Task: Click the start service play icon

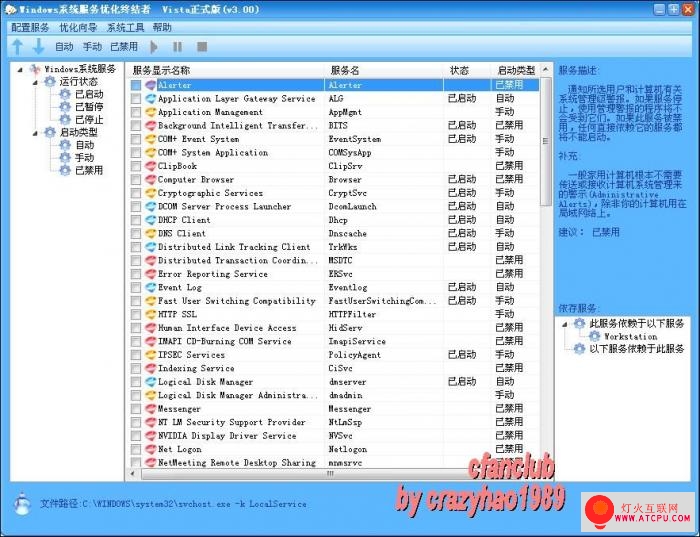Action: 154,46
